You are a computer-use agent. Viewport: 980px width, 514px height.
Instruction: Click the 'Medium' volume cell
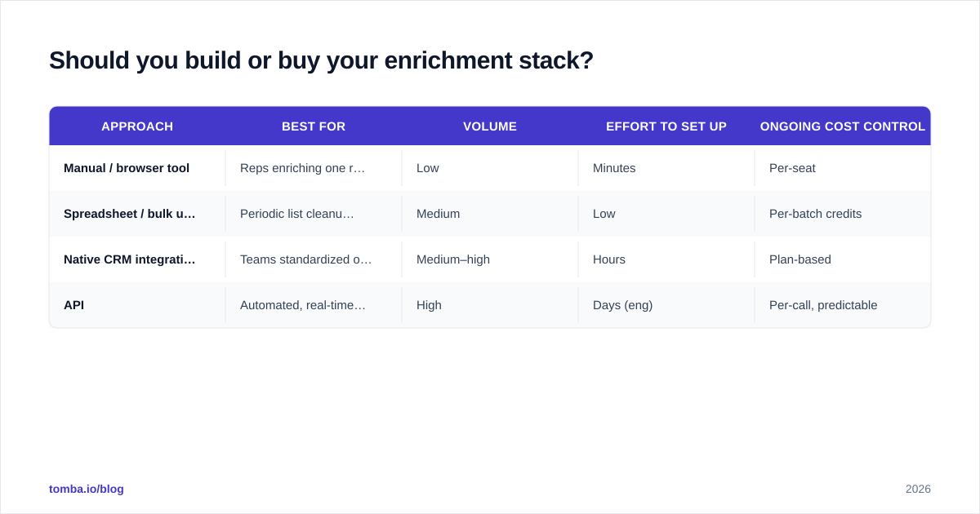click(x=490, y=214)
